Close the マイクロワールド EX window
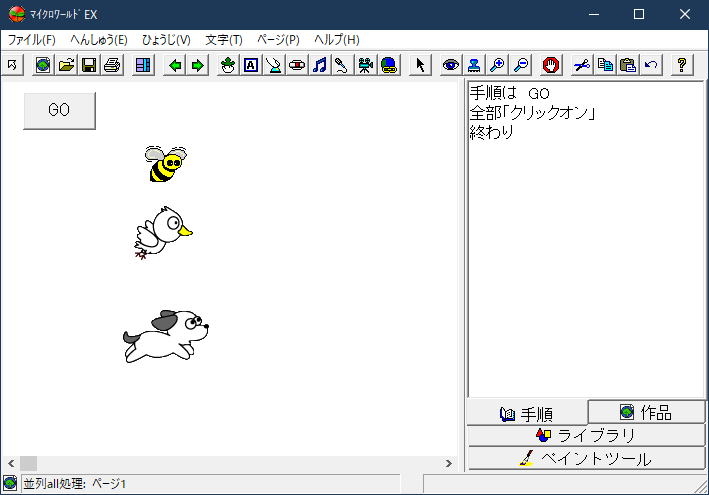 click(685, 14)
